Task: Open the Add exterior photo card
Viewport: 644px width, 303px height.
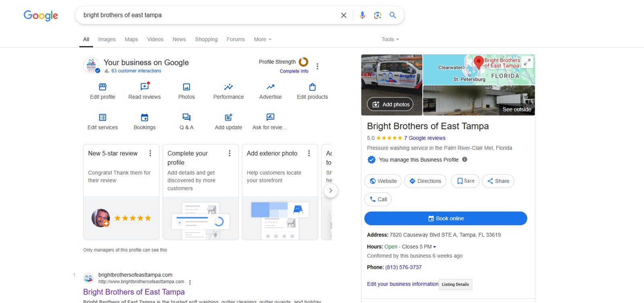Action: [x=280, y=192]
